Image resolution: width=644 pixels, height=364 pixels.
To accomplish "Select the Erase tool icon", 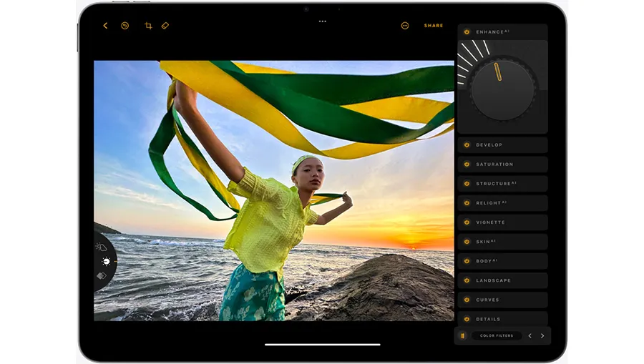I will (x=165, y=26).
